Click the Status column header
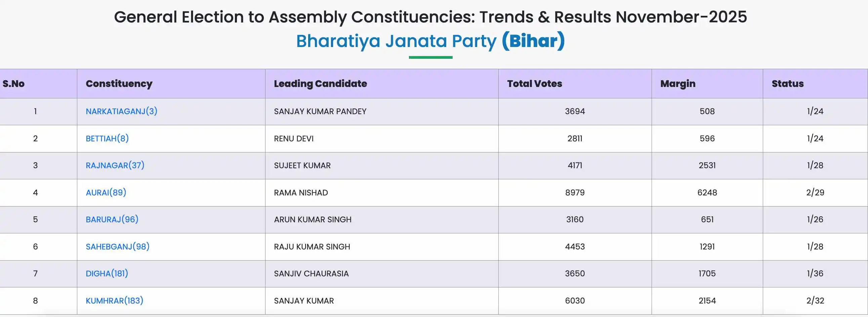Image resolution: width=868 pixels, height=317 pixels. 787,84
